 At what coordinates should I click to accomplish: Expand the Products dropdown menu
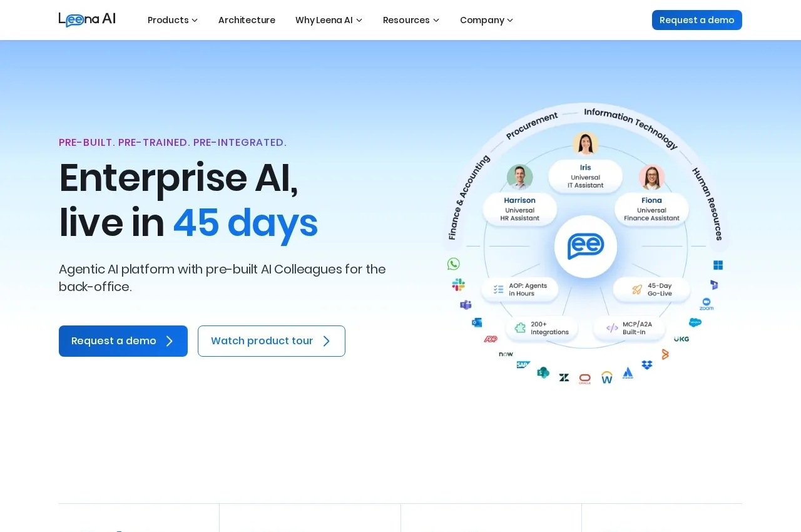click(x=173, y=20)
